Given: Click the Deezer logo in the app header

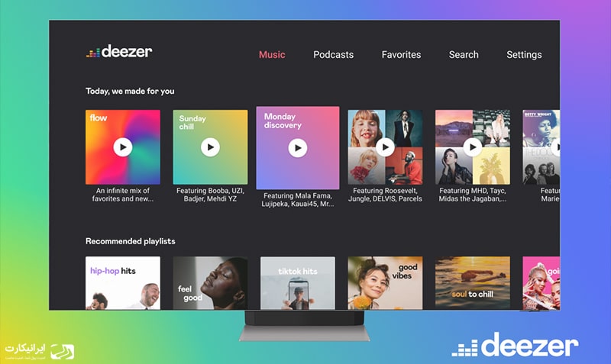Looking at the screenshot, I should (x=119, y=51).
